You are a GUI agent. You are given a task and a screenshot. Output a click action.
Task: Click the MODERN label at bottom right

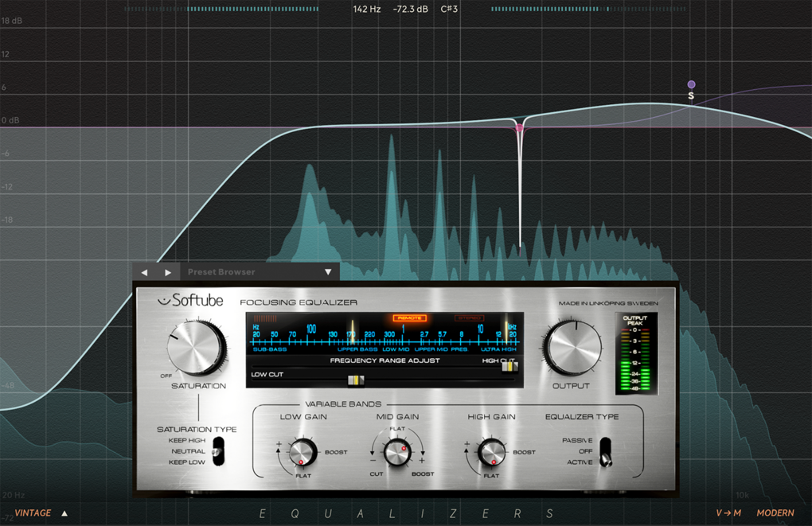pos(775,513)
